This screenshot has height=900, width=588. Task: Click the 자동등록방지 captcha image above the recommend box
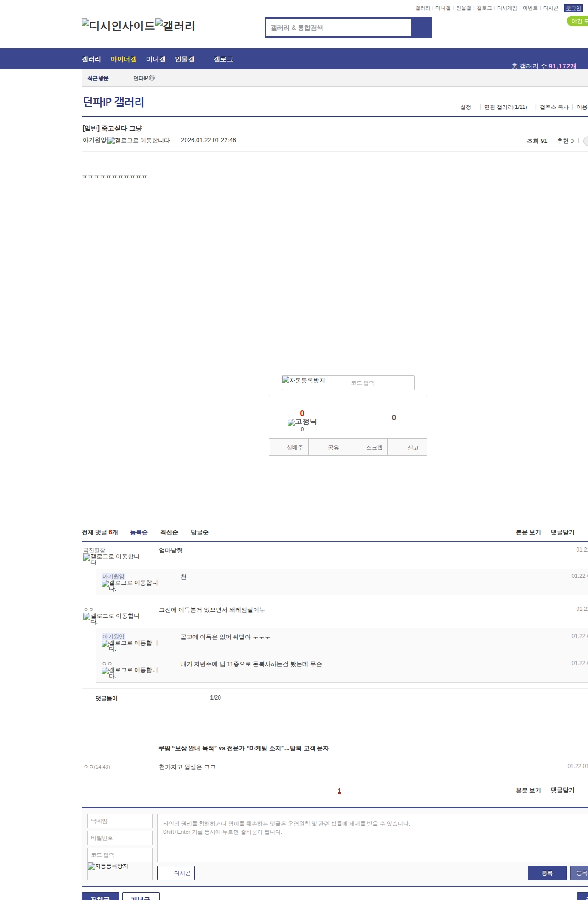pyautogui.click(x=304, y=381)
